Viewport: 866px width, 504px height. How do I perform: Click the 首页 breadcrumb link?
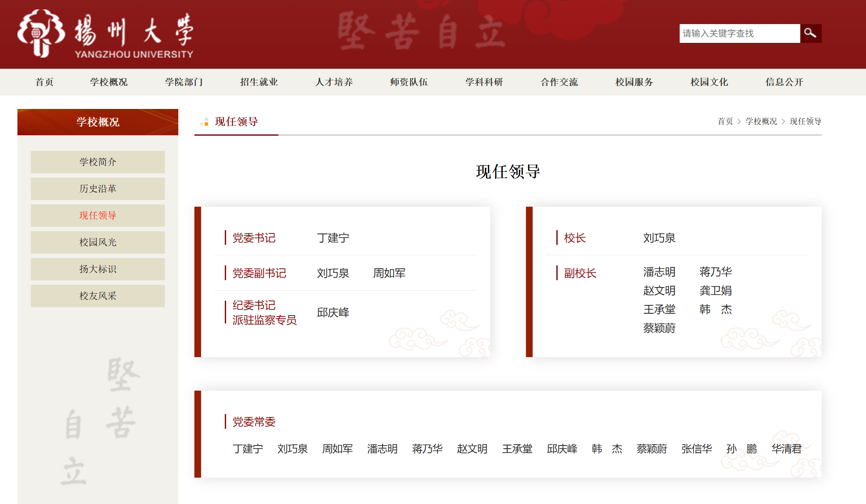point(725,121)
